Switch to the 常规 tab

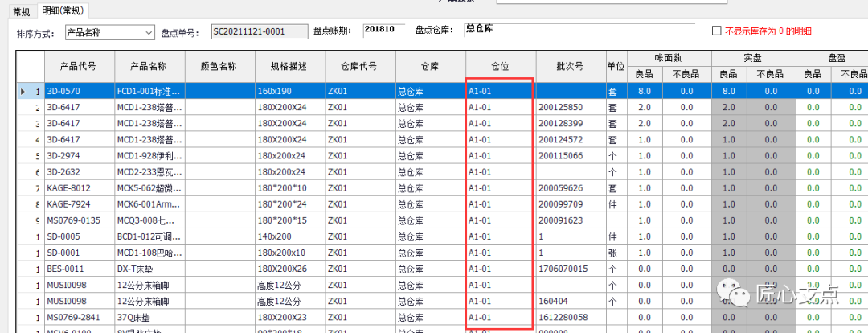pos(21,11)
